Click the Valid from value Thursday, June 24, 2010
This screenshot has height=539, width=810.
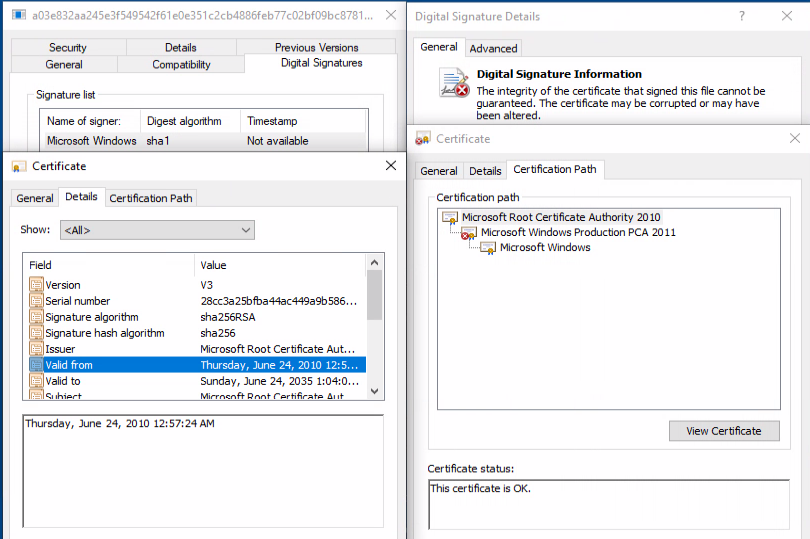[x=279, y=365]
